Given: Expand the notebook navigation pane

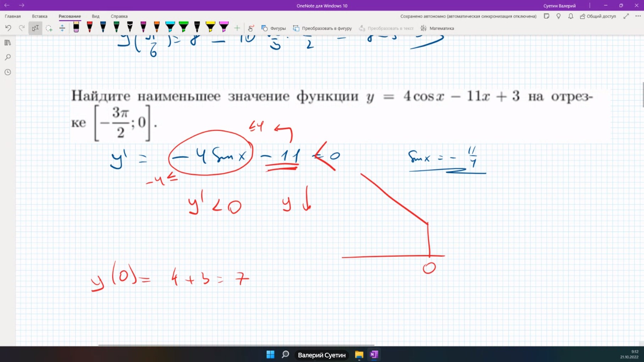Looking at the screenshot, I should pos(8,43).
